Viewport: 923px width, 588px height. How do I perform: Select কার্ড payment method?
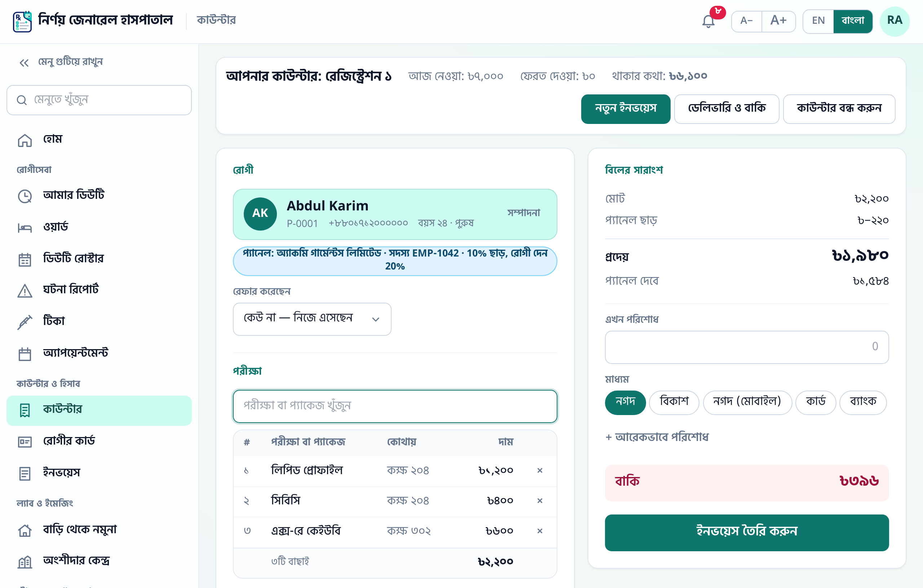point(815,402)
